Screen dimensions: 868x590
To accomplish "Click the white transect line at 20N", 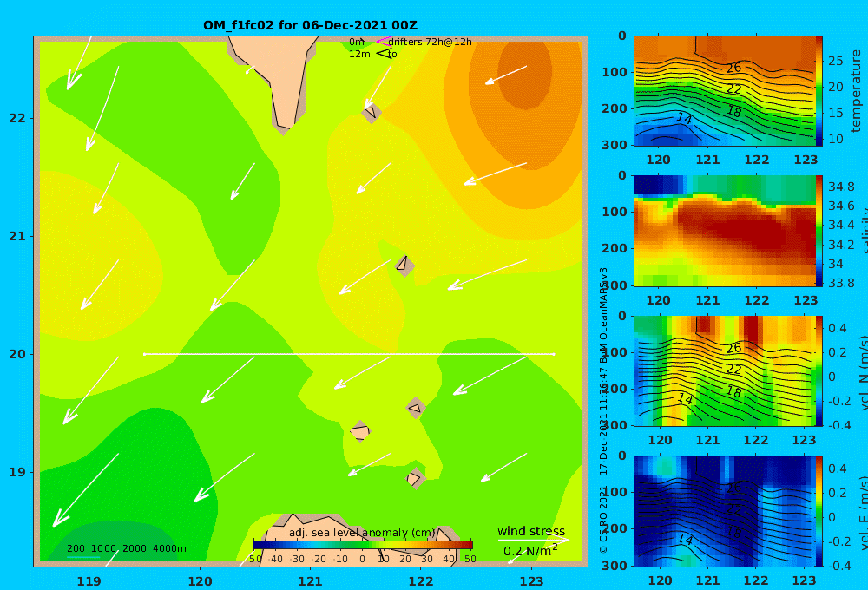I will (x=349, y=354).
